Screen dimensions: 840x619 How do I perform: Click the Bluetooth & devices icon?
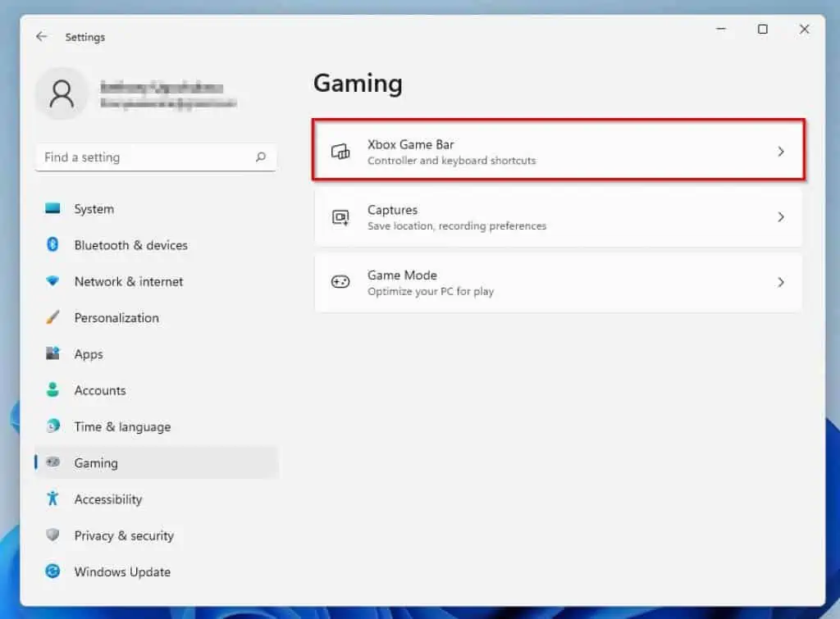[x=53, y=245]
